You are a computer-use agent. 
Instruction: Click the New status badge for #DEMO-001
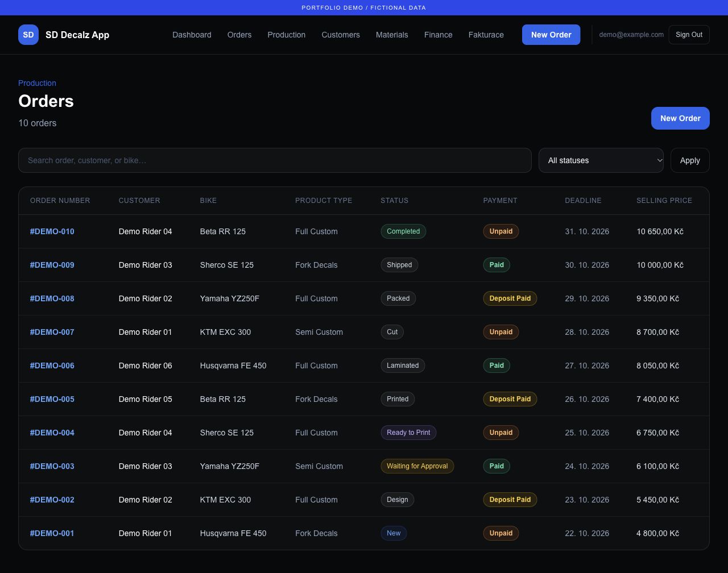(394, 533)
